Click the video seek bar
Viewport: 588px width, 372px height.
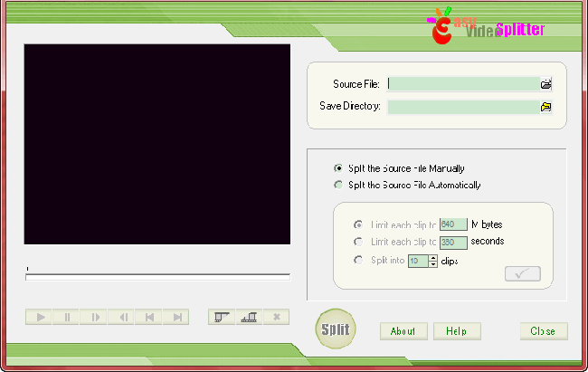157,277
